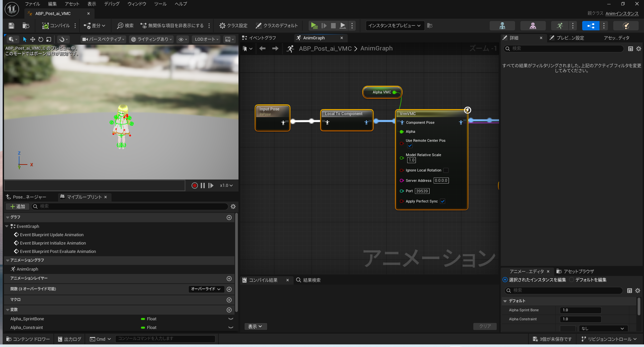Disable the Apply Perfect Sync checkbox
The image size is (644, 347).
[x=443, y=201]
